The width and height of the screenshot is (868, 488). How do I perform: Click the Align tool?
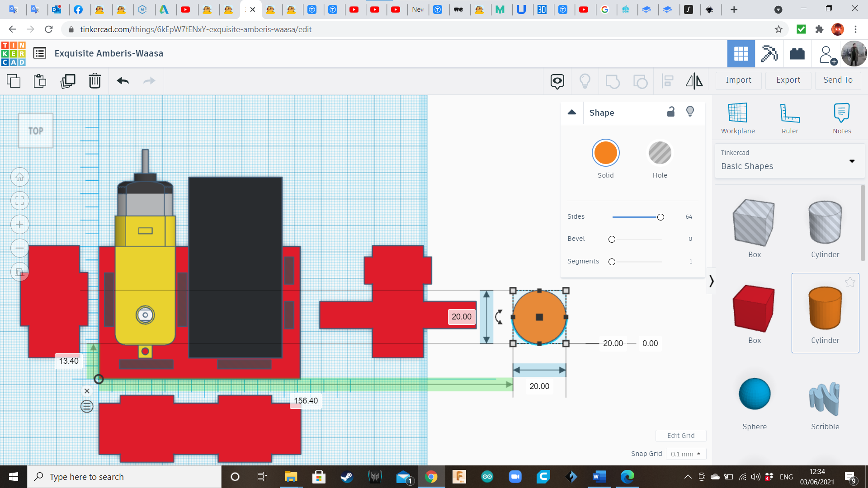click(x=668, y=81)
